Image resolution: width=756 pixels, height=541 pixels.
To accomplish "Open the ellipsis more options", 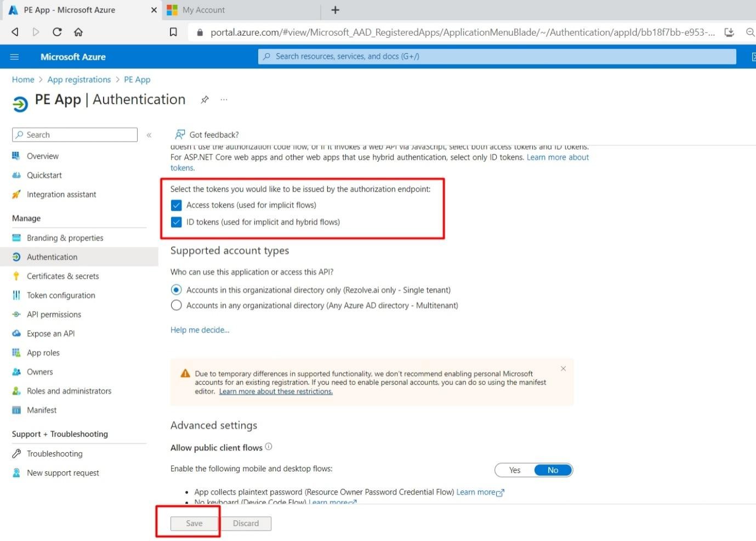I will 224,99.
